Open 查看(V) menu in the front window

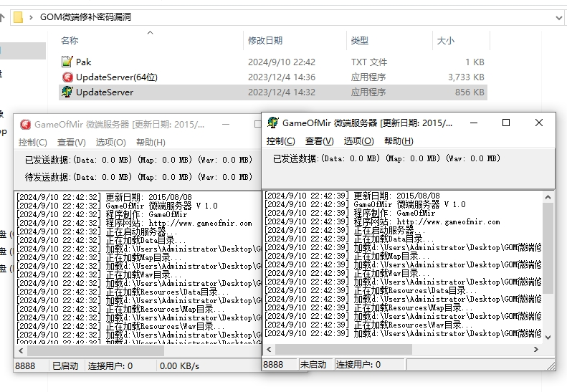(x=319, y=140)
